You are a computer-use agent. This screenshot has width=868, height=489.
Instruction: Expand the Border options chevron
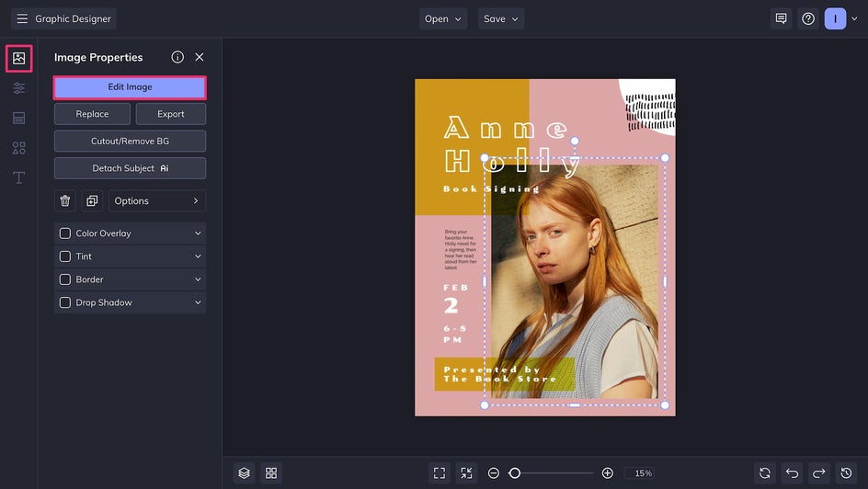tap(197, 279)
